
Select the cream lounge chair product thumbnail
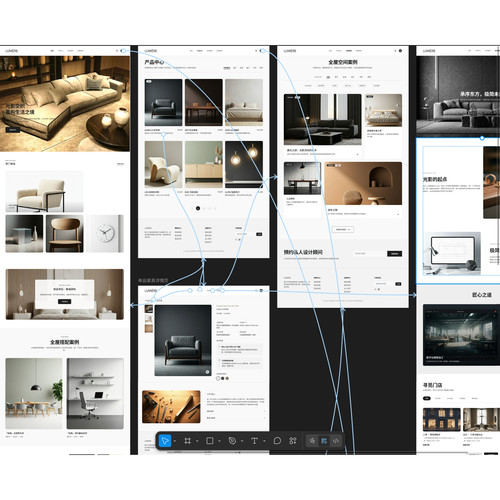pos(163,164)
